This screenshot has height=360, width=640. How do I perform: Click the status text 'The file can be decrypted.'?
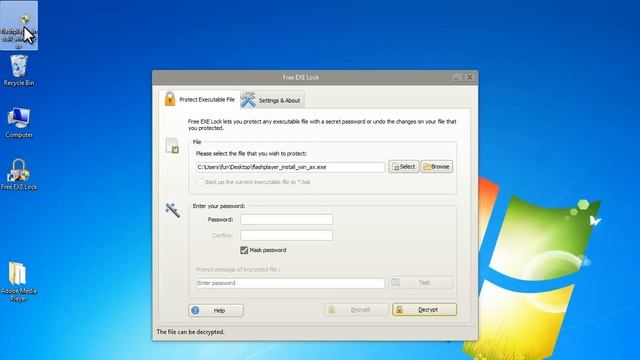[x=190, y=332]
